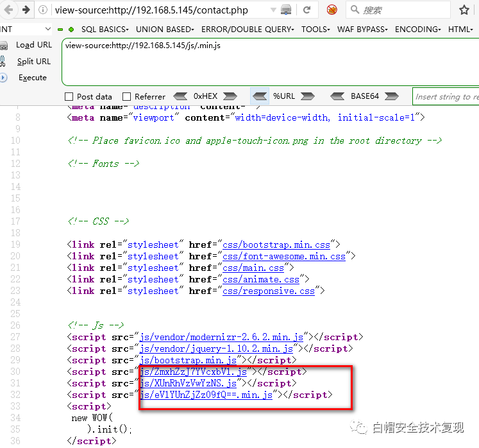Image resolution: width=479 pixels, height=448 pixels.
Task: Open the js/bootstrap.min.js link
Action: [188, 361]
